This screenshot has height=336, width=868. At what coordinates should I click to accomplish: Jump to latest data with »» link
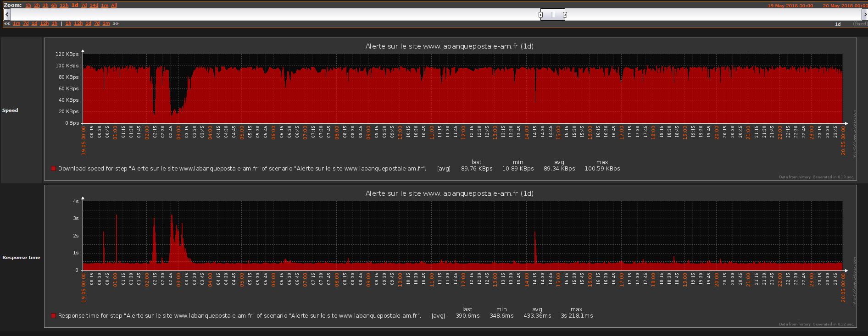(x=116, y=23)
